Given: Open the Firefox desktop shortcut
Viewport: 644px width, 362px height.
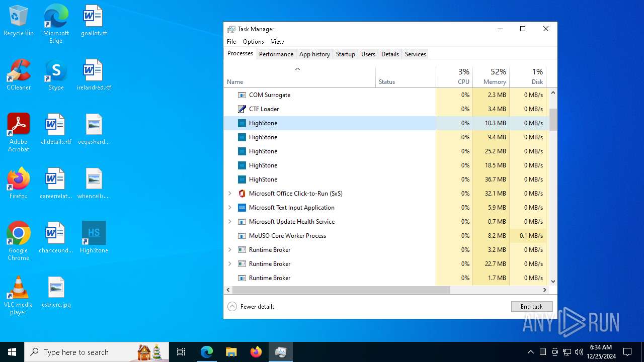Looking at the screenshot, I should [19, 184].
